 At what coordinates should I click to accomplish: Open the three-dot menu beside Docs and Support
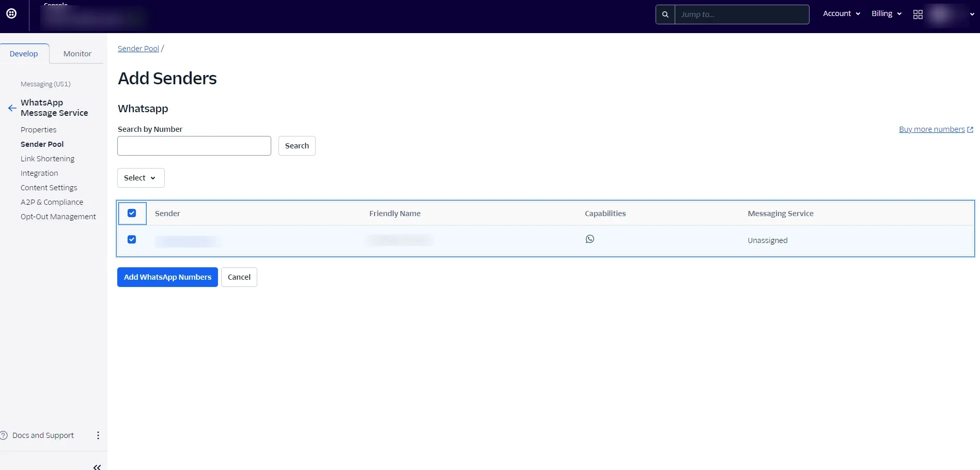pyautogui.click(x=98, y=435)
